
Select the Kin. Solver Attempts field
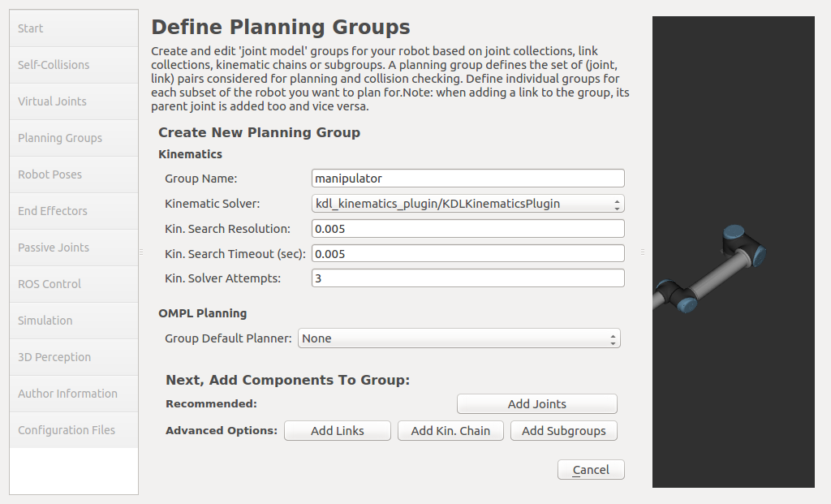tap(467, 278)
